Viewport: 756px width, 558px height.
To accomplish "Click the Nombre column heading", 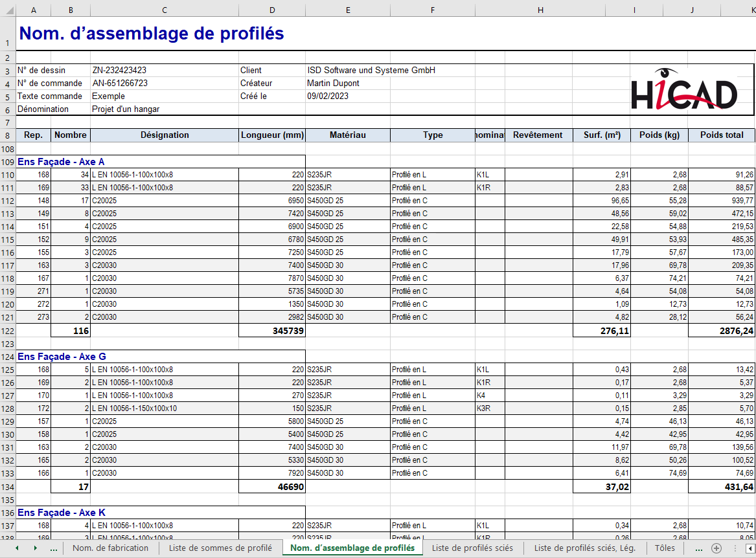I will coord(71,135).
